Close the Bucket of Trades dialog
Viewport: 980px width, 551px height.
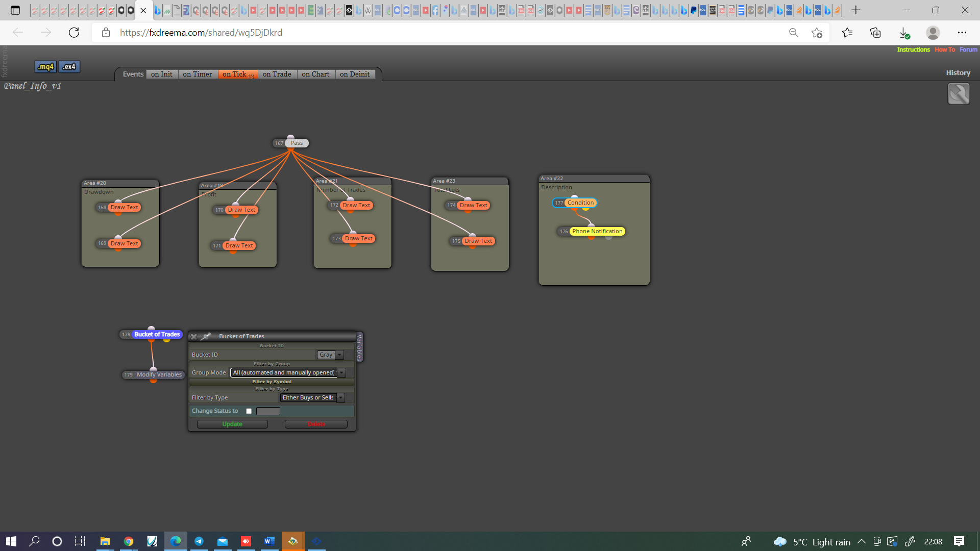click(x=194, y=337)
